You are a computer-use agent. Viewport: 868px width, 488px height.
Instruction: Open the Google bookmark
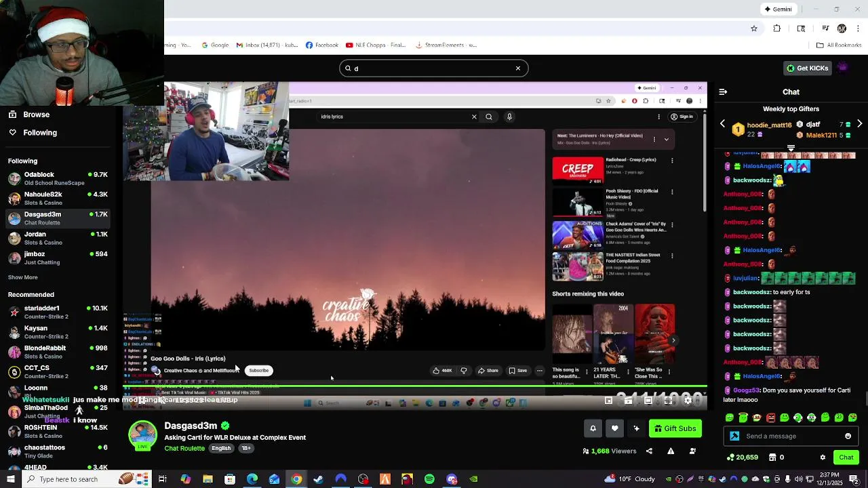click(x=215, y=45)
